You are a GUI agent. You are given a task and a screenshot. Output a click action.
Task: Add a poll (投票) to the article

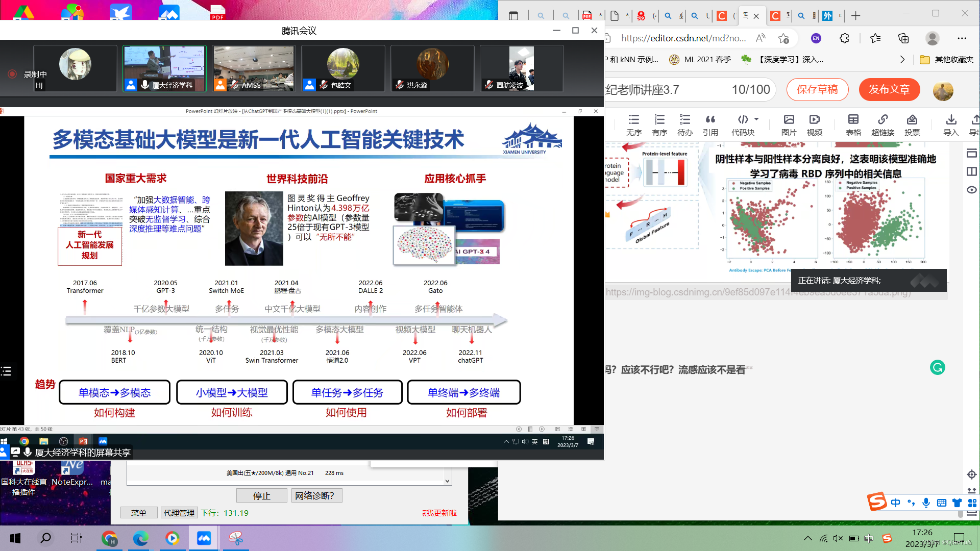point(912,125)
